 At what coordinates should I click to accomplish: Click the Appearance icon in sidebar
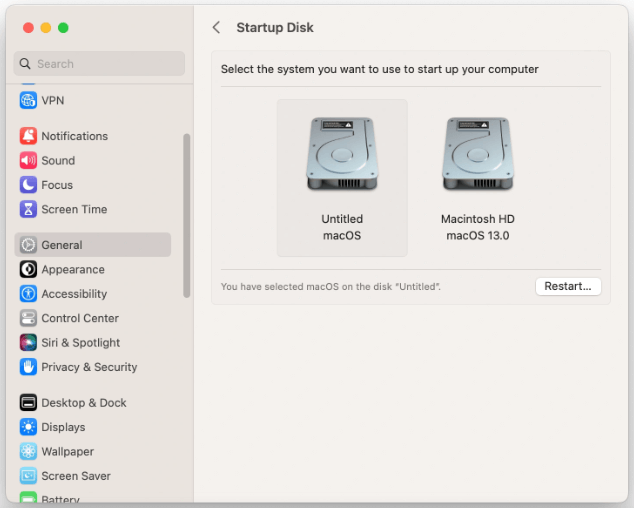click(x=28, y=269)
